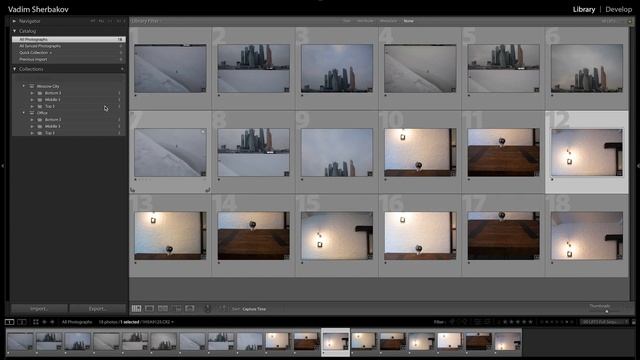Viewport: 640px width, 360px height.
Task: Select the Painter spray can tool
Action: pos(207,309)
